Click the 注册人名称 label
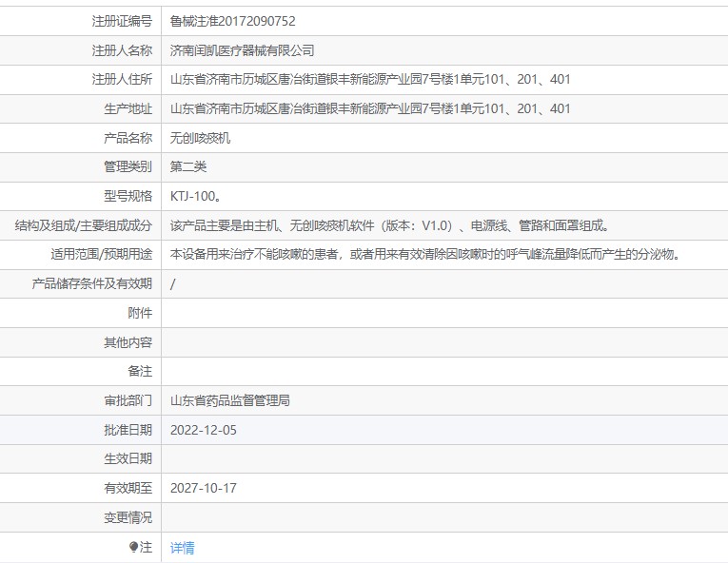Image resolution: width=728 pixels, height=563 pixels. [x=122, y=50]
